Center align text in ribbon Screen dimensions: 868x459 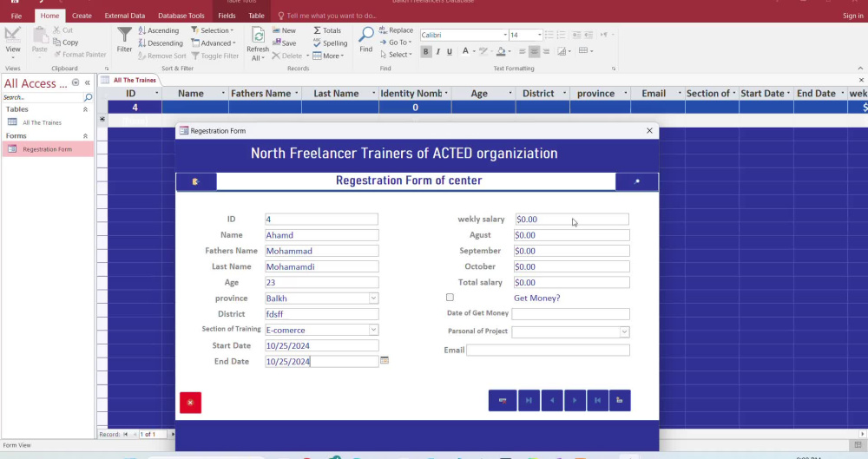534,51
